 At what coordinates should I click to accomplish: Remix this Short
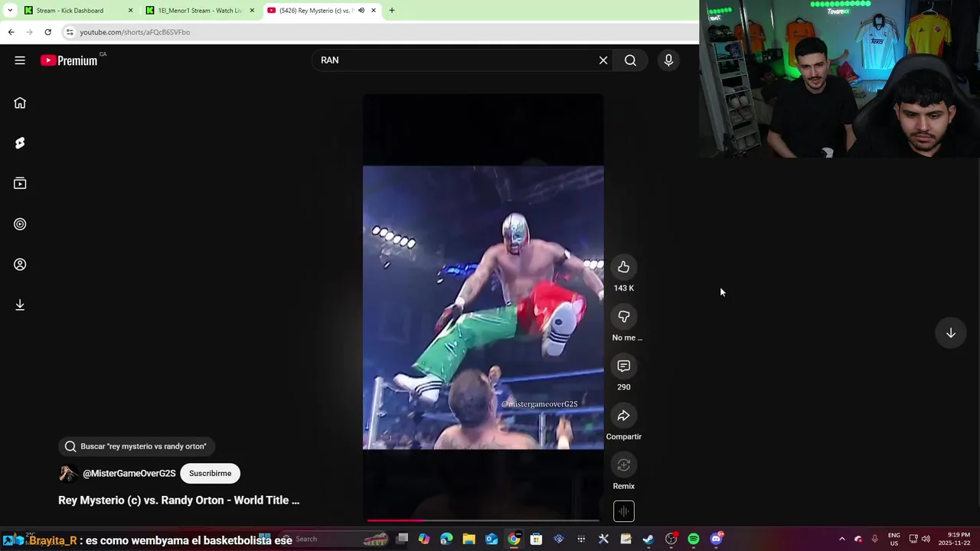pos(624,465)
